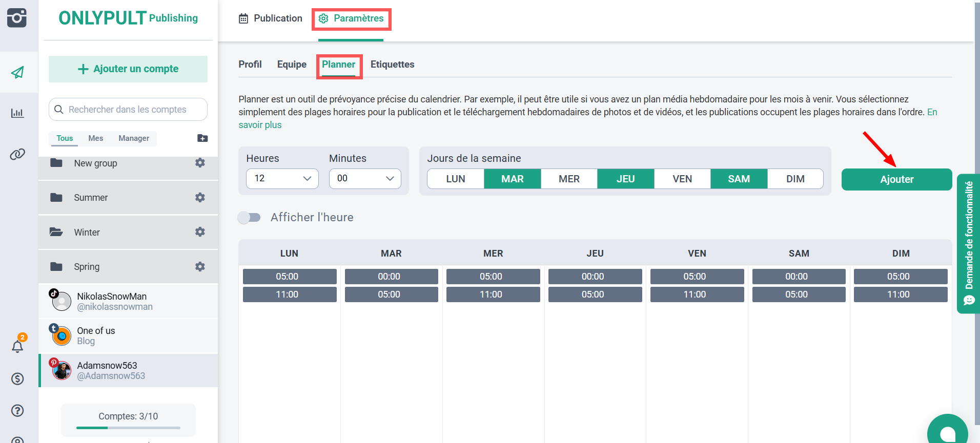The width and height of the screenshot is (980, 443).
Task: Click Ajouter un compte button
Action: (128, 69)
